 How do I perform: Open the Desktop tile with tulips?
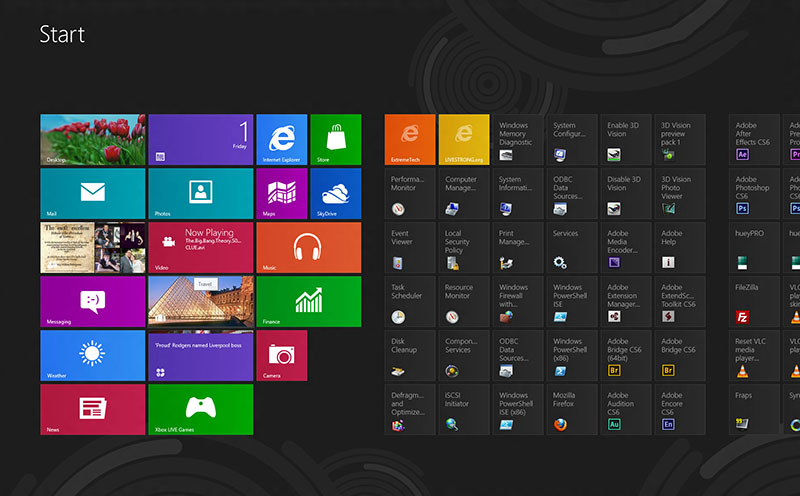click(93, 139)
